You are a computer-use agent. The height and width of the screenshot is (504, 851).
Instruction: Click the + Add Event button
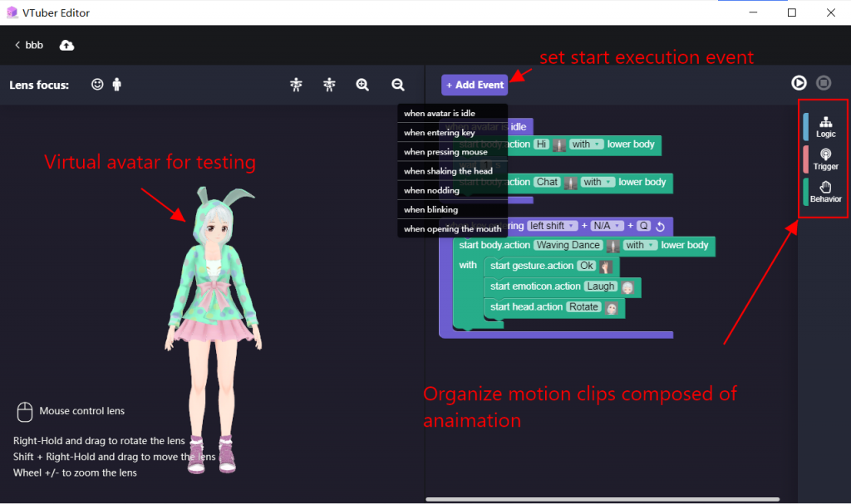(x=475, y=85)
